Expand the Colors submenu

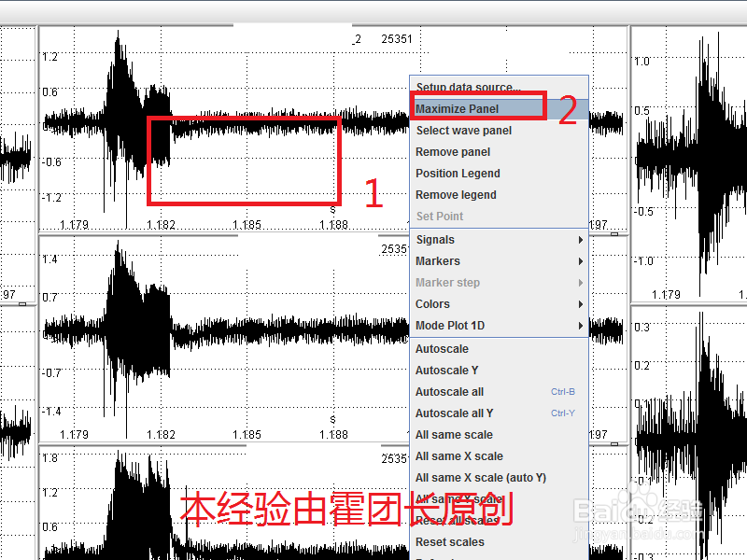coord(499,304)
